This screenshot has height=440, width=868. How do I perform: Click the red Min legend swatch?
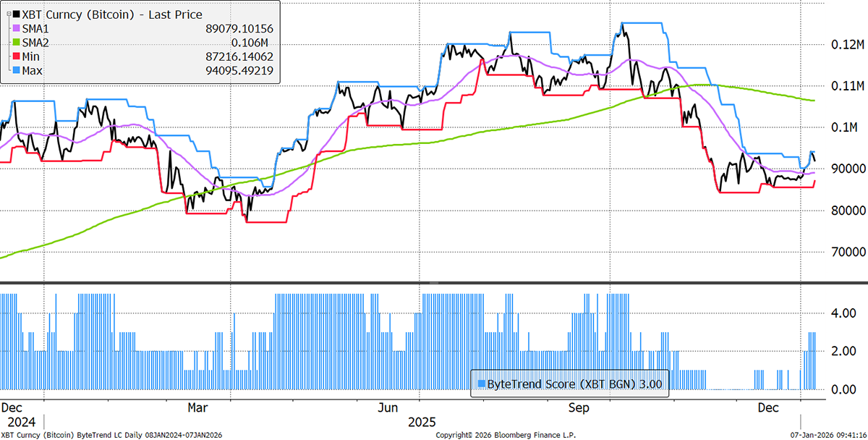[x=17, y=56]
